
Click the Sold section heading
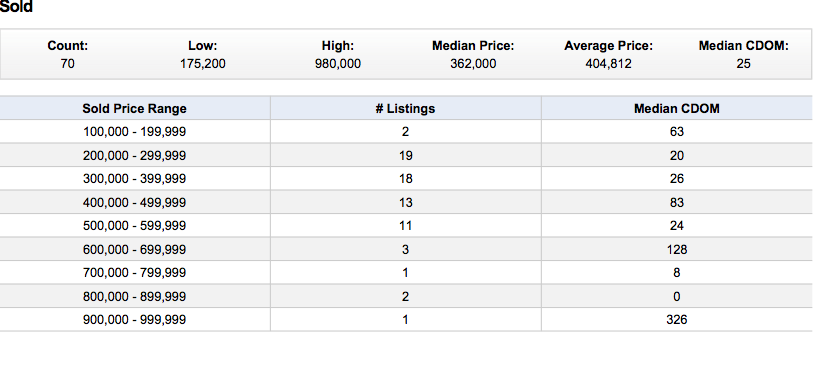point(16,7)
